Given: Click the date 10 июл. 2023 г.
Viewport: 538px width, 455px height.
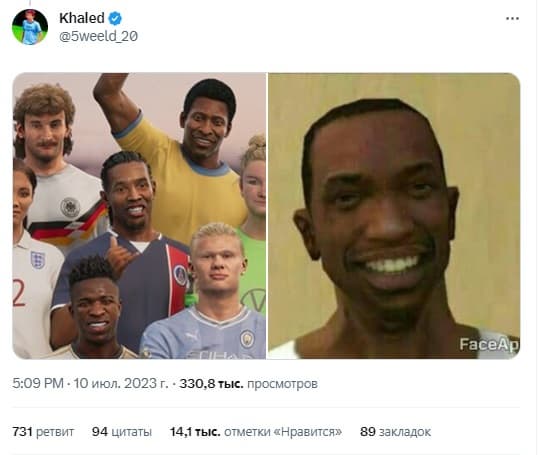Looking at the screenshot, I should click(121, 383).
